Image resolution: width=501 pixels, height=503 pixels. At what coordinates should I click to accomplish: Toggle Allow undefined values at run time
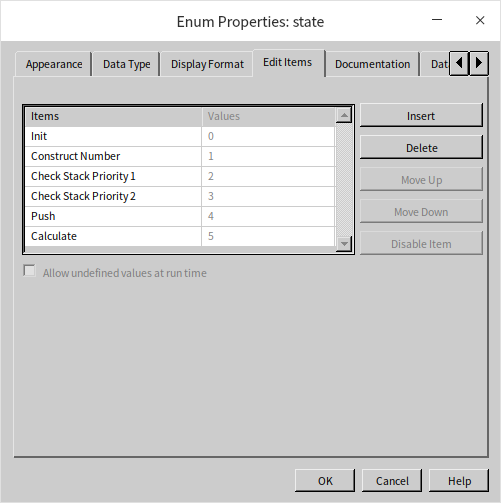tap(29, 270)
